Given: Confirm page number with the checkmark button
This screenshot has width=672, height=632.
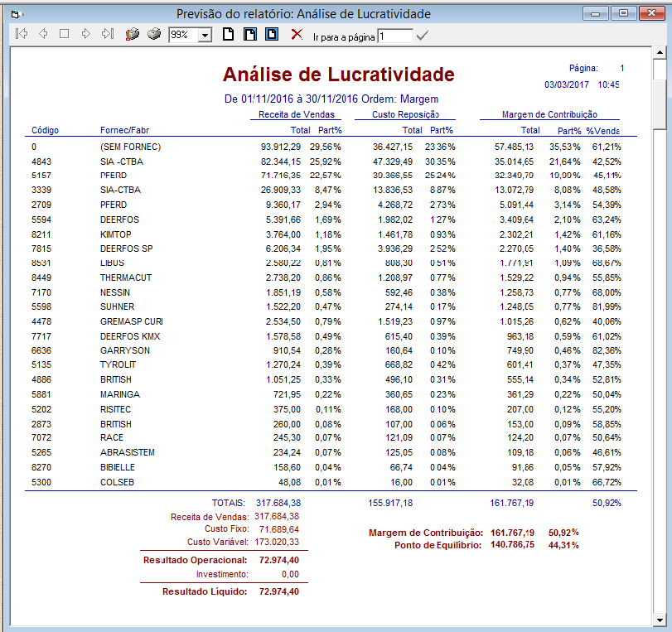Looking at the screenshot, I should coord(423,35).
